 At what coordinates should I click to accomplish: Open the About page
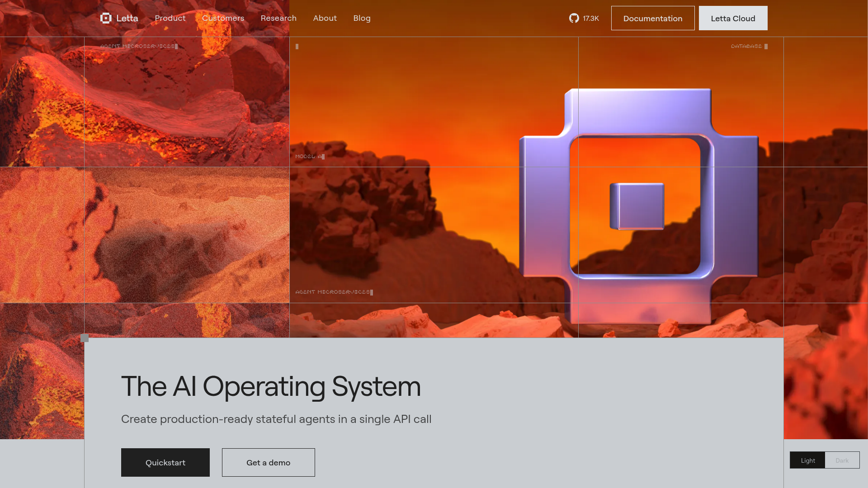325,18
